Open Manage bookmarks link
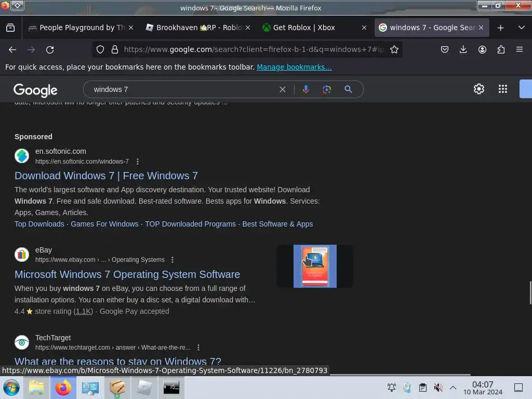 [294, 67]
